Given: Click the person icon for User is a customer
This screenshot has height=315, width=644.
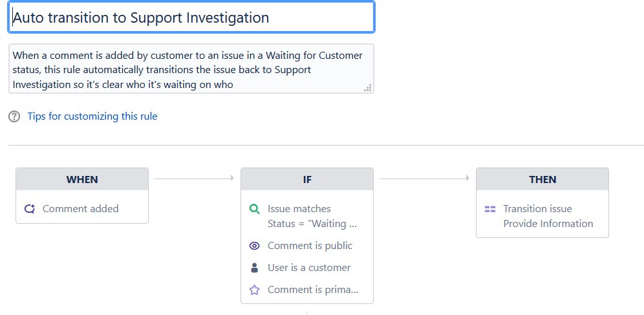Looking at the screenshot, I should [255, 268].
